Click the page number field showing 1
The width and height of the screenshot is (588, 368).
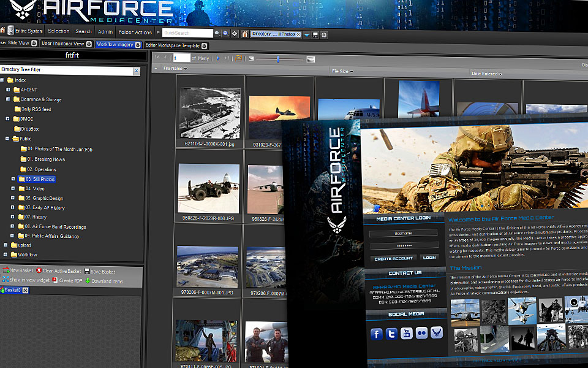tap(181, 58)
